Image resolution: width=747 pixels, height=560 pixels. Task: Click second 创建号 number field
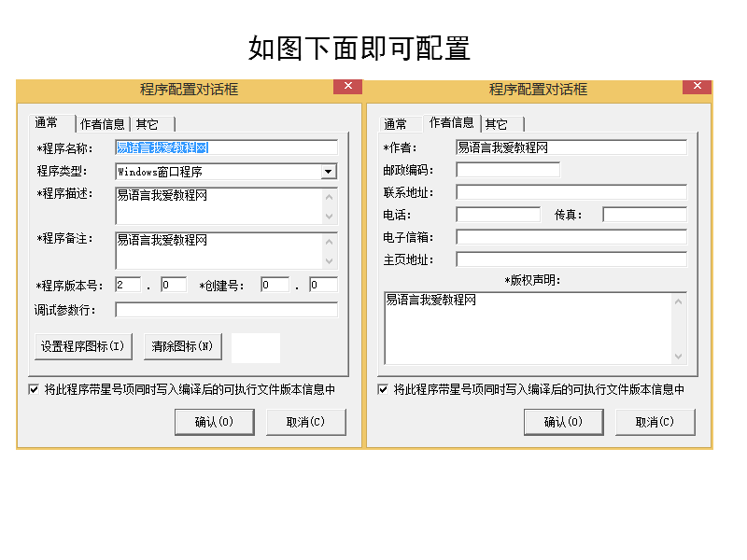click(x=323, y=285)
